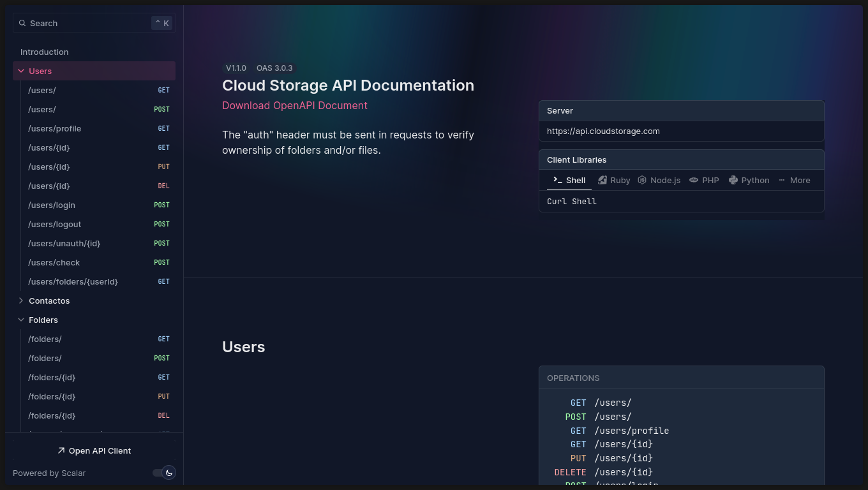This screenshot has height=490, width=868.
Task: Open sidebar /users/folders/{userId} endpoint
Action: click(99, 281)
